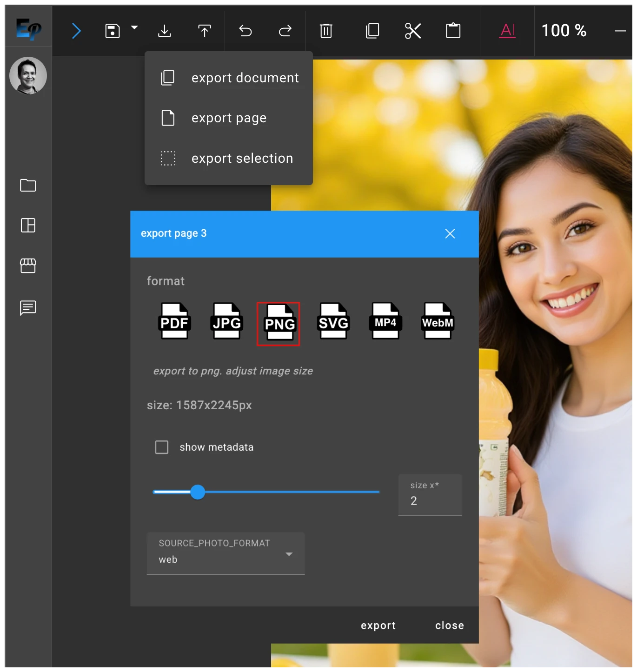
Task: Select the WebM format icon
Action: [x=437, y=322]
